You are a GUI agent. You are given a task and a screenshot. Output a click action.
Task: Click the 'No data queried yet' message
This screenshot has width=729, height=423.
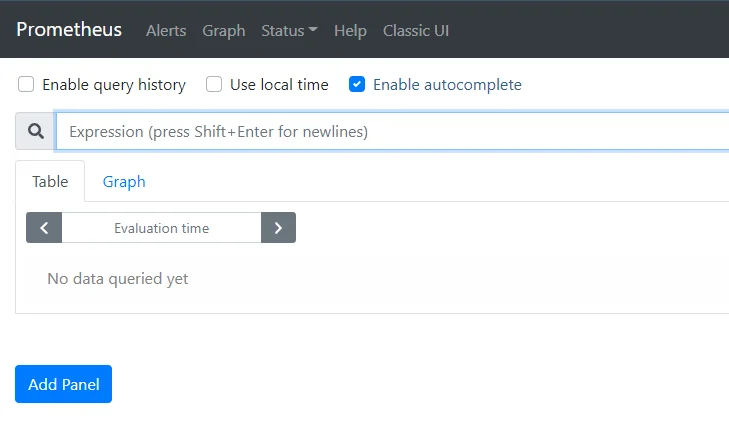pyautogui.click(x=118, y=278)
